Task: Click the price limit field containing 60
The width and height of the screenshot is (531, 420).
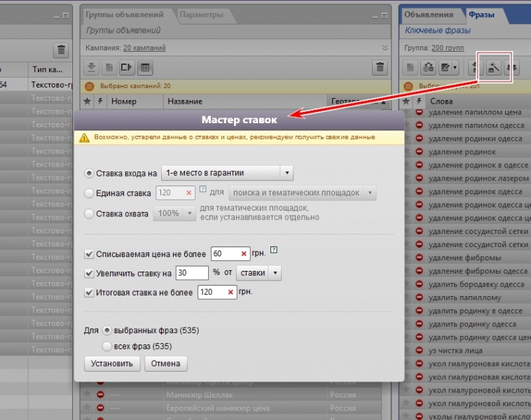Action: point(230,254)
